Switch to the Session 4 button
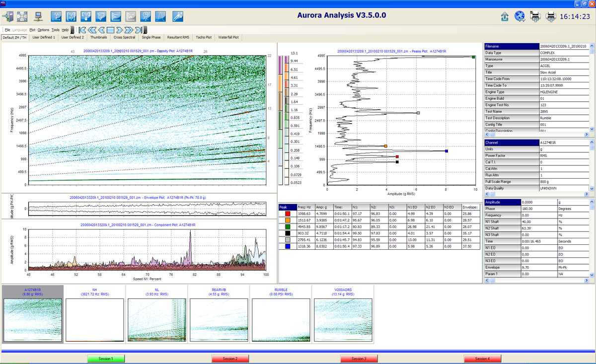596x364 pixels. tap(482, 359)
